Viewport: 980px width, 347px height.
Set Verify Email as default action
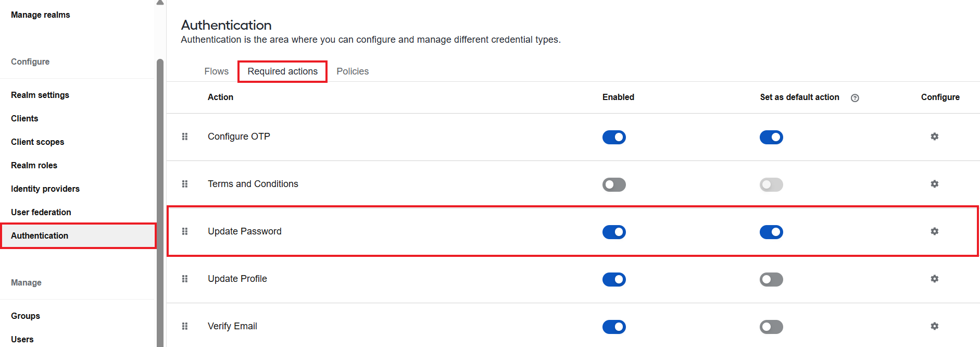771,327
